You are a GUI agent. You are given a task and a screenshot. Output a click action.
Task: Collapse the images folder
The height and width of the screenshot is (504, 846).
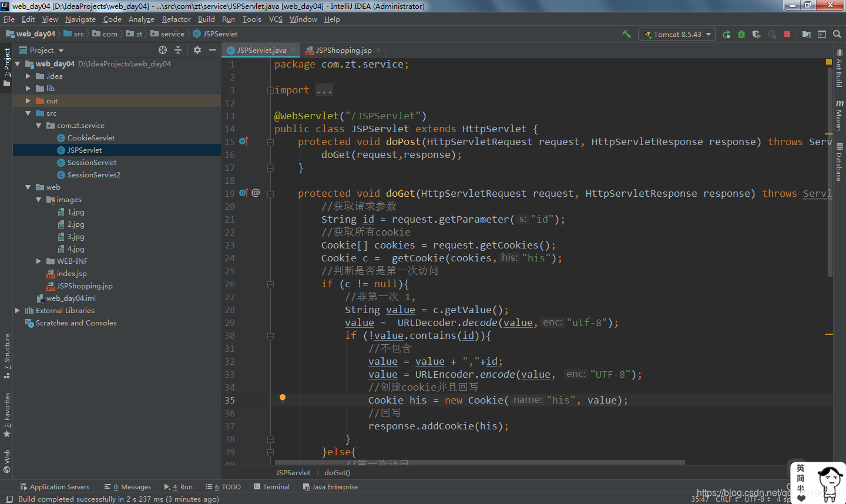[38, 199]
